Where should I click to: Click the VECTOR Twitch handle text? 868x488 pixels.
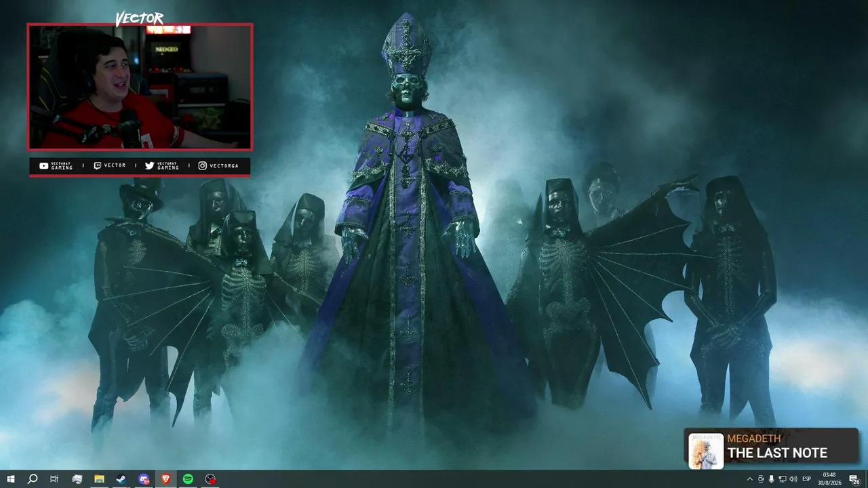115,165
